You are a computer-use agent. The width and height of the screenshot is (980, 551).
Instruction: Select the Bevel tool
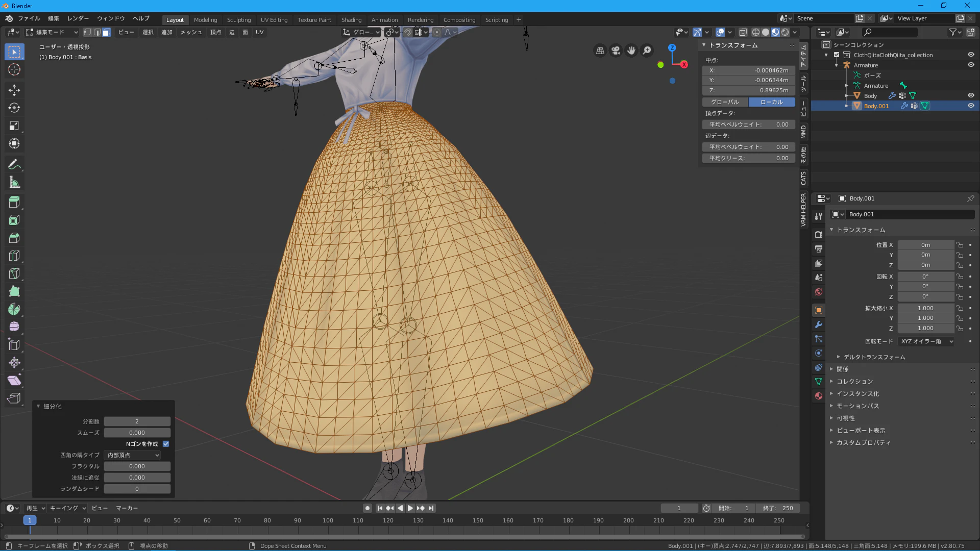click(x=14, y=238)
